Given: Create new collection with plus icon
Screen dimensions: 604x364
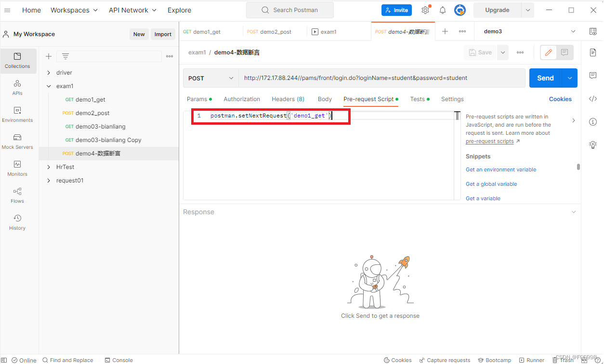Looking at the screenshot, I should coord(49,56).
